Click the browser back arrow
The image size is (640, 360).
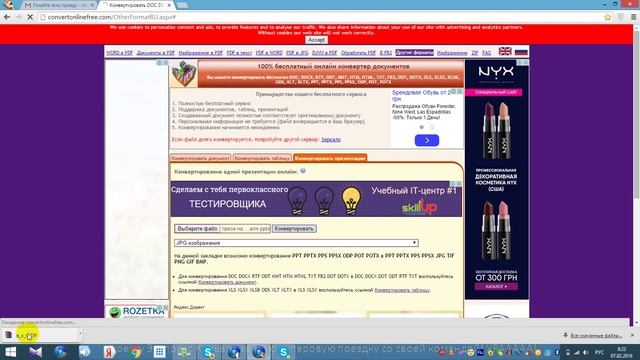[x=7, y=17]
